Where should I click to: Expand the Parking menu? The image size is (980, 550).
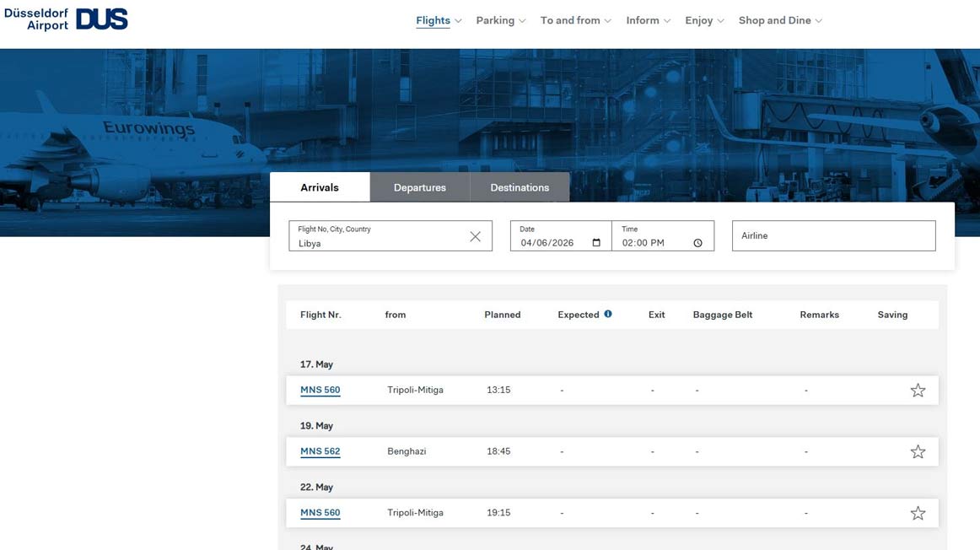501,20
